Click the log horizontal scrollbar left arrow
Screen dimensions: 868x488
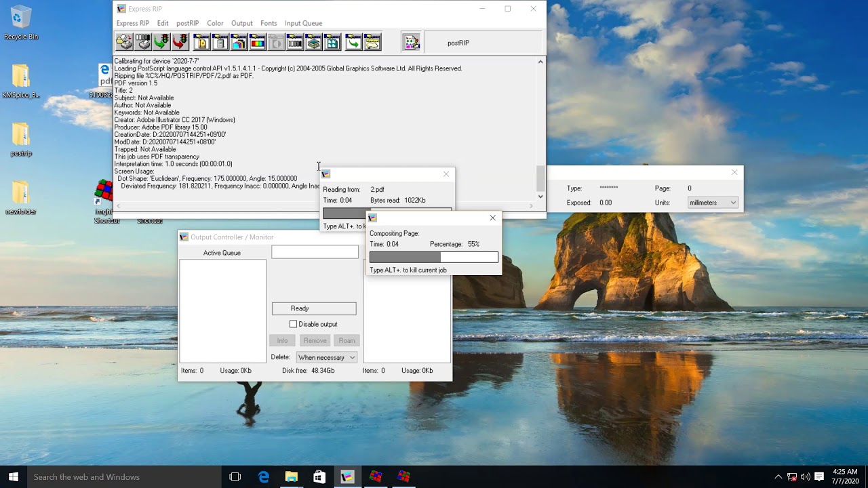[118, 206]
